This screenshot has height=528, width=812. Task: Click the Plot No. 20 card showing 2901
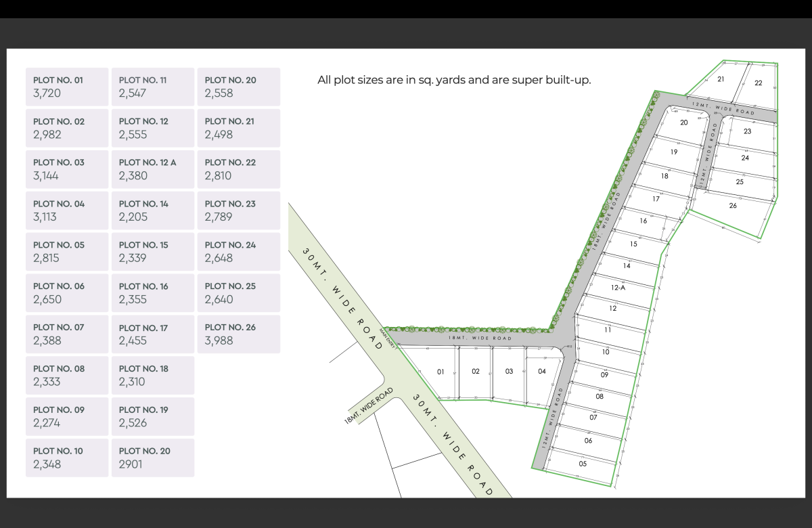[x=152, y=458]
